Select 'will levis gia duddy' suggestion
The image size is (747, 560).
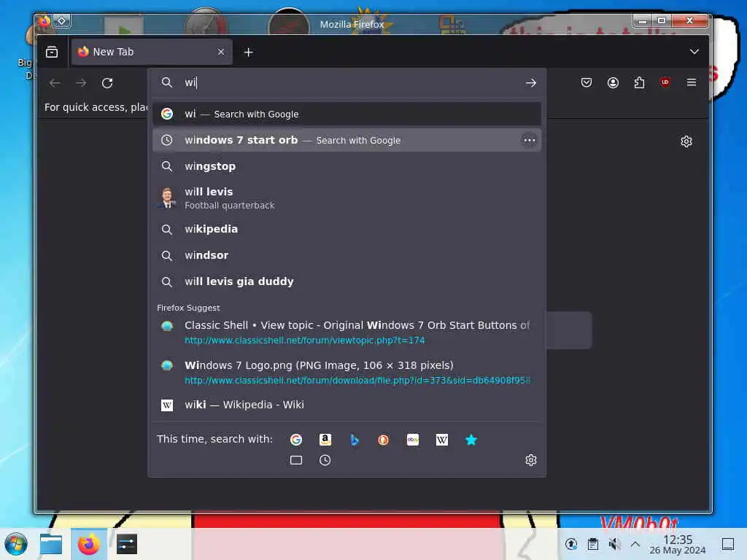pos(347,281)
